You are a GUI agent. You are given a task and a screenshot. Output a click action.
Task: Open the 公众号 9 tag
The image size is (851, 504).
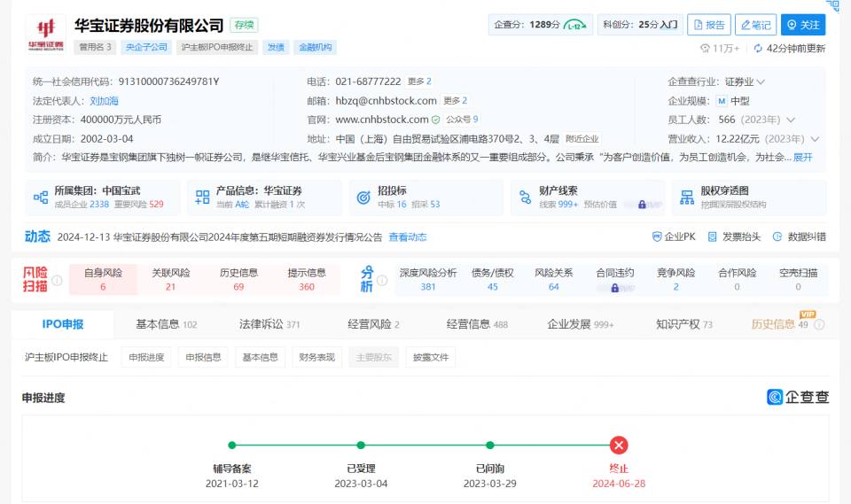click(x=462, y=120)
